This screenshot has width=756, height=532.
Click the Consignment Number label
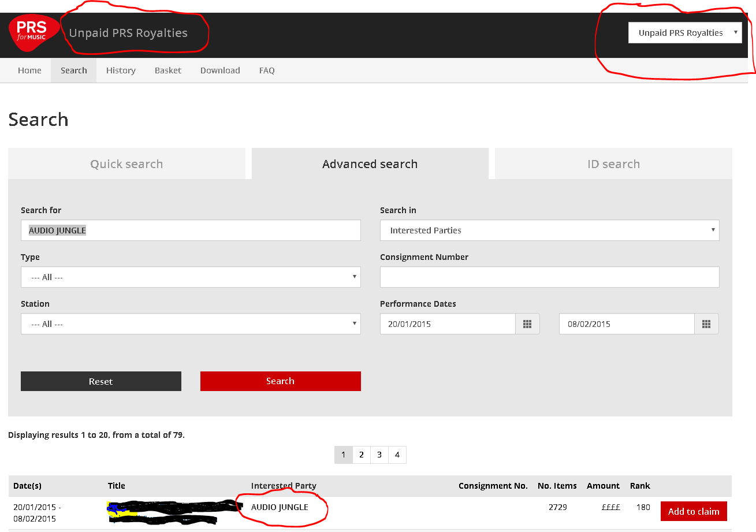tap(424, 257)
